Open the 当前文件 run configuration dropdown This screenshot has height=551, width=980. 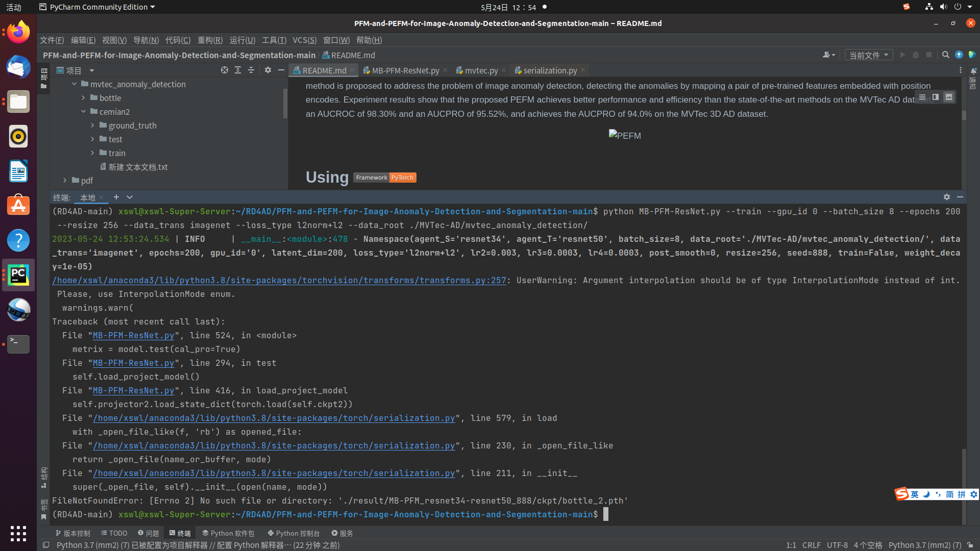869,55
